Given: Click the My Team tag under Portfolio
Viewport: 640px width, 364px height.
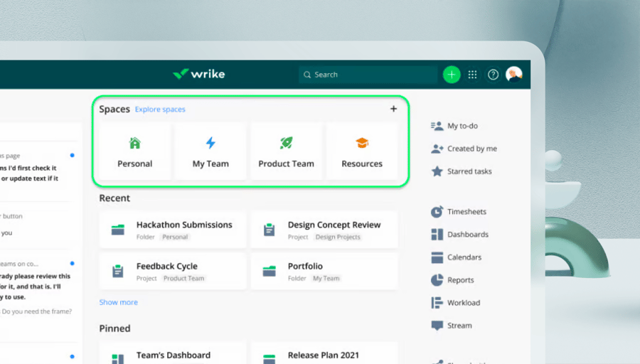Looking at the screenshot, I should (326, 278).
